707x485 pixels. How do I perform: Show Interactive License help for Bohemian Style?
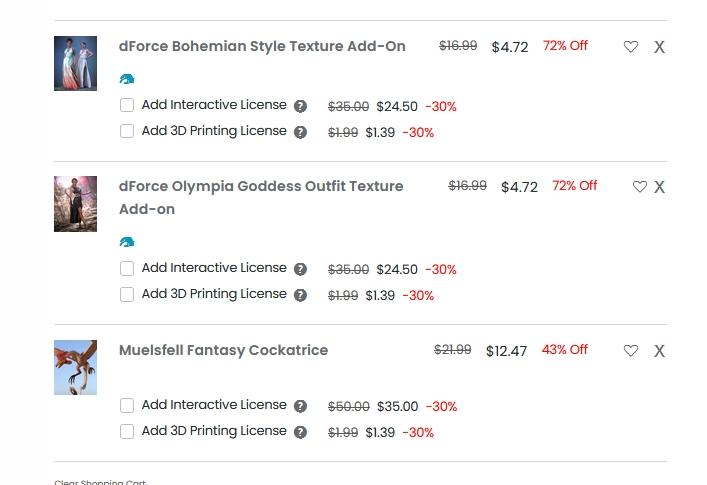(300, 106)
